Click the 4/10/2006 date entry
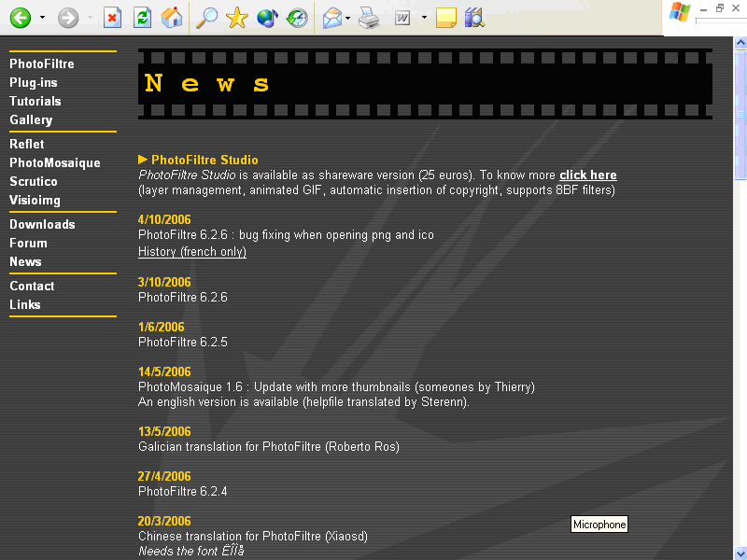Viewport: 747px width, 560px height. (164, 219)
